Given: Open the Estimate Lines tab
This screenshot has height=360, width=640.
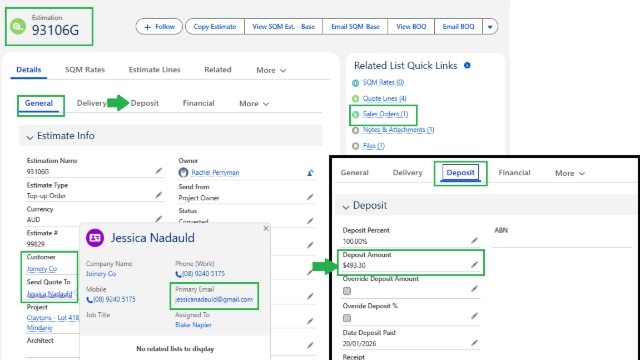Looking at the screenshot, I should click(154, 70).
